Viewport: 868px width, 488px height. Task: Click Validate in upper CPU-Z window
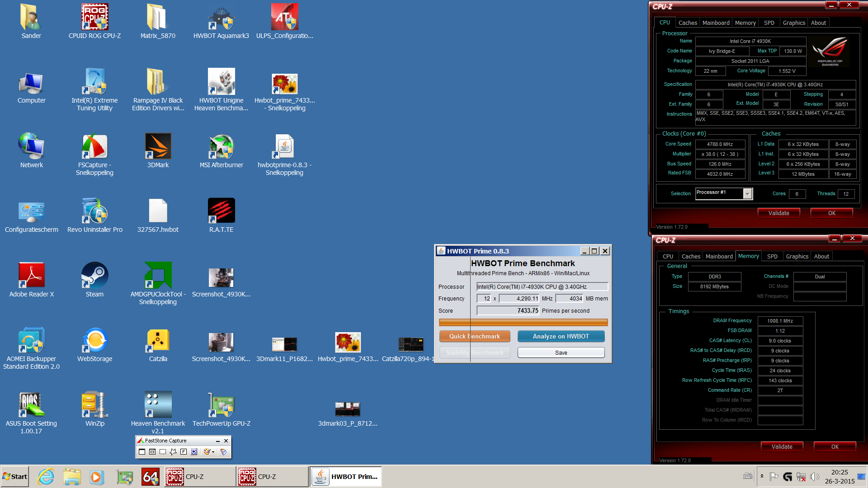(778, 213)
